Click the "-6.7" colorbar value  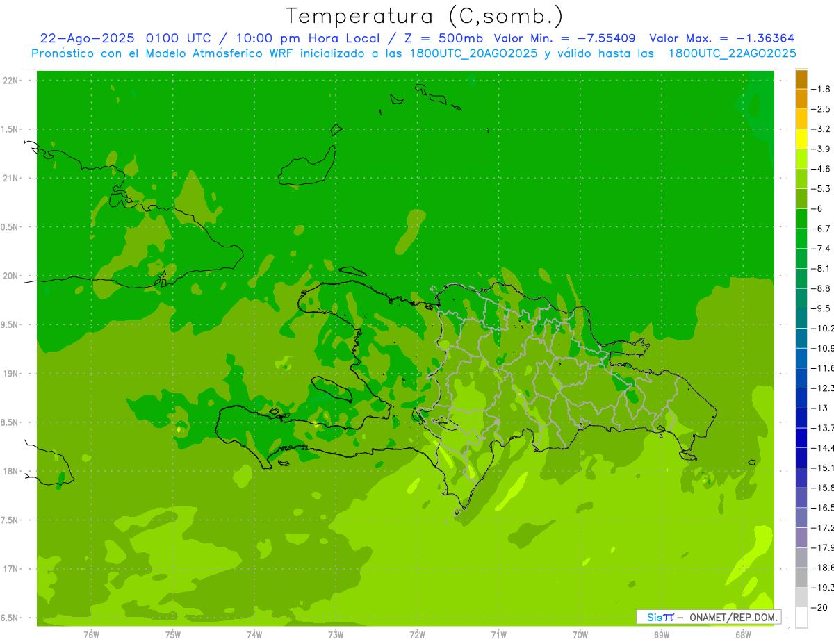(822, 229)
